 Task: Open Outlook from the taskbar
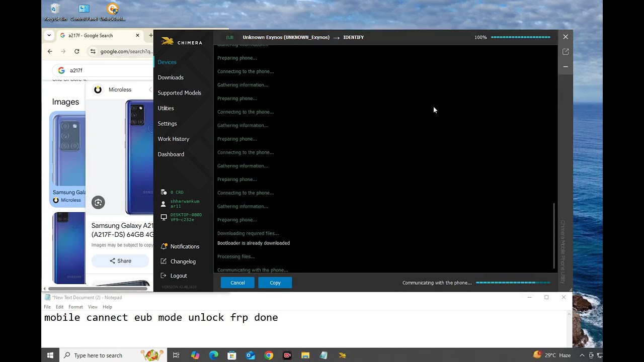pos(250,355)
